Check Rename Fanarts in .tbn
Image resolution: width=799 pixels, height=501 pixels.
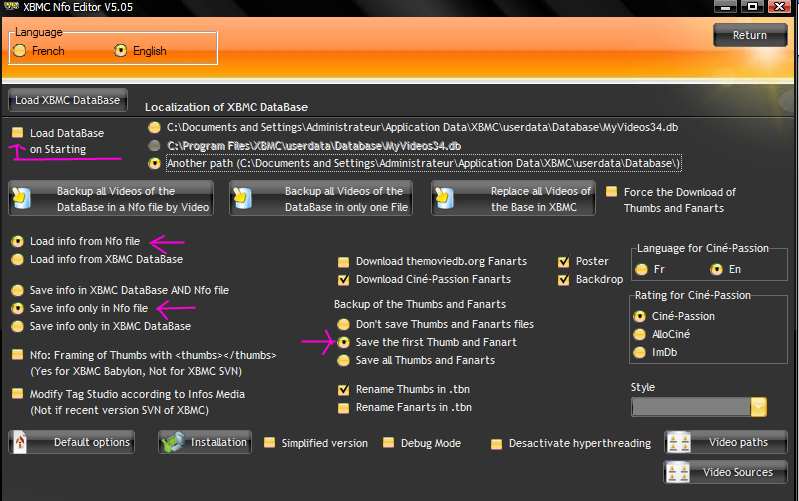343,408
